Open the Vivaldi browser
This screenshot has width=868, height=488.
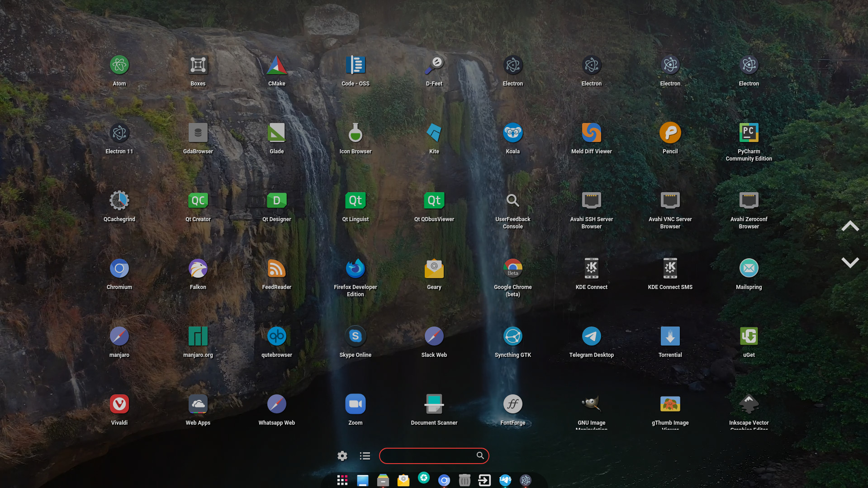pos(119,405)
